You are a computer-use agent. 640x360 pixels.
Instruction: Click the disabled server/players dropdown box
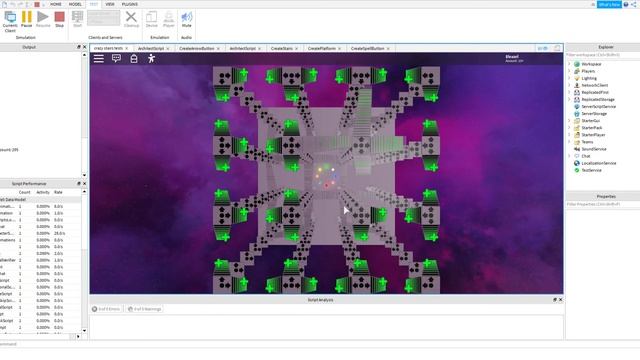[x=104, y=18]
